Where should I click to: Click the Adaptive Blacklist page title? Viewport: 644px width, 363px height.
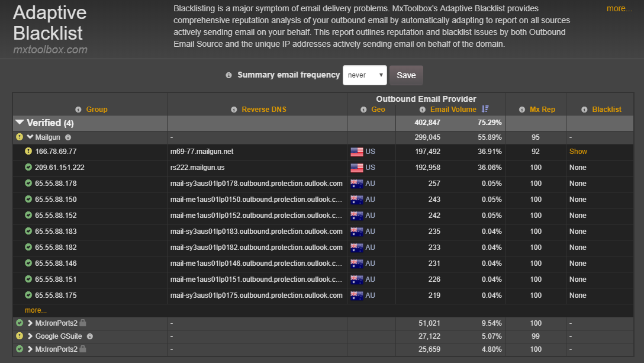[50, 23]
